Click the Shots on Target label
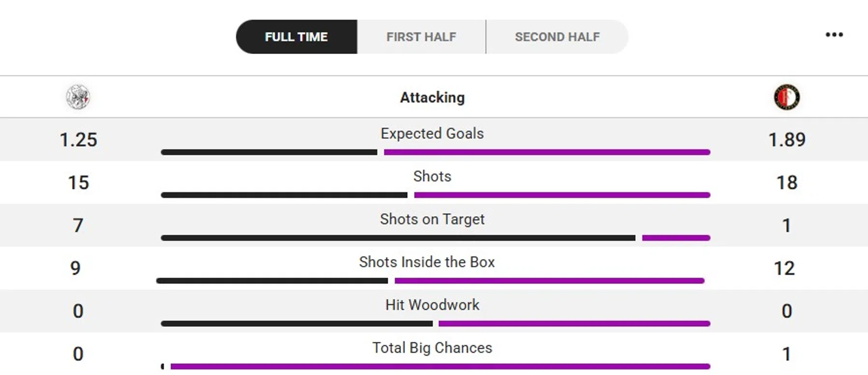 pyautogui.click(x=432, y=219)
